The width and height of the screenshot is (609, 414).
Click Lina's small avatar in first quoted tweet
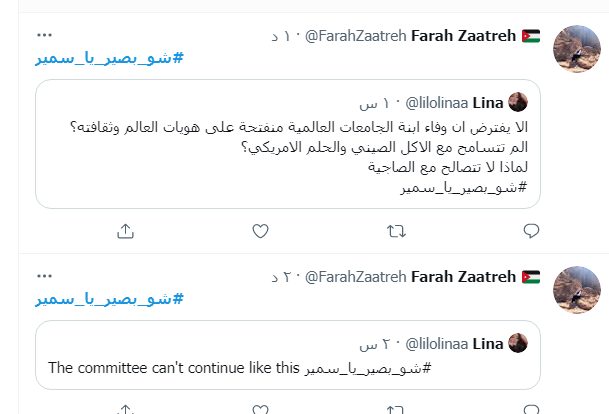coord(518,102)
